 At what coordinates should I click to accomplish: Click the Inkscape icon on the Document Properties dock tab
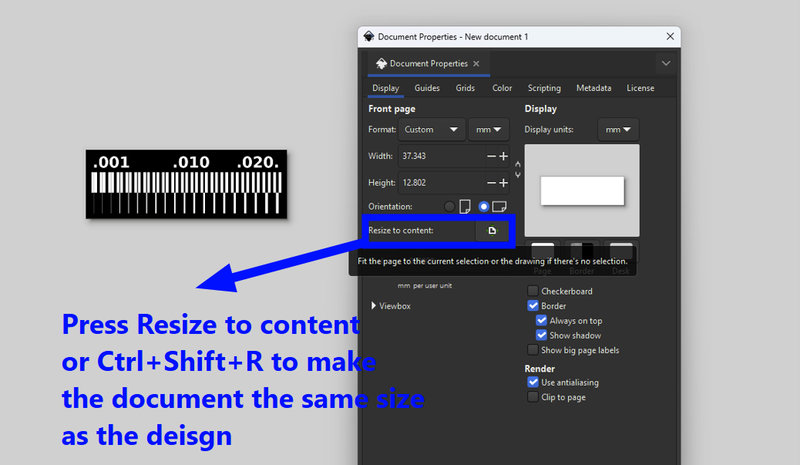(x=381, y=63)
